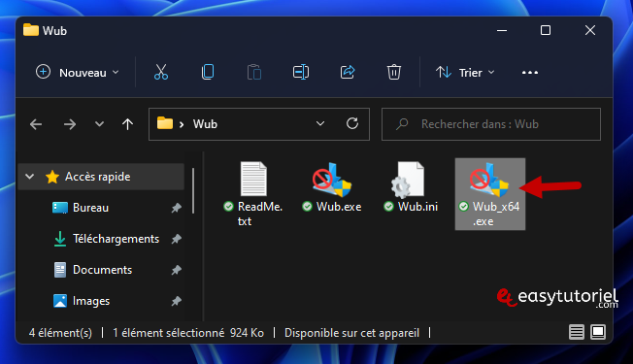Switch to large icons view
The width and height of the screenshot is (633, 364).
(x=598, y=333)
